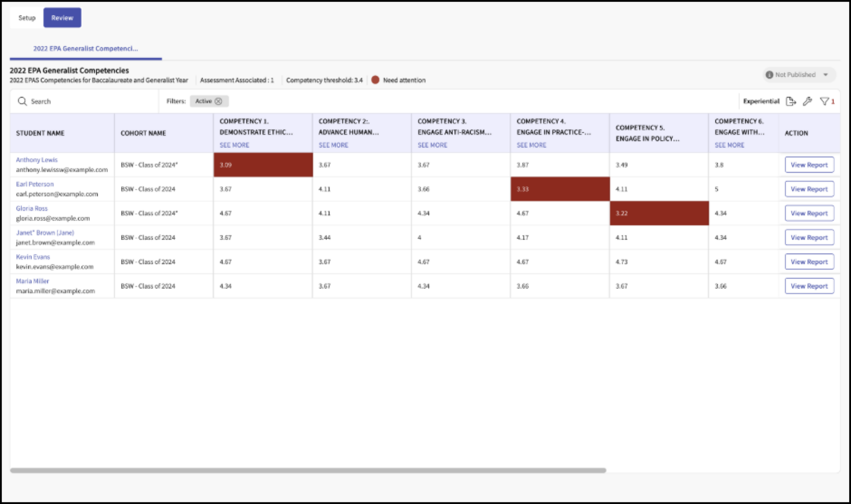Open the funnel filter icon
Viewport: 851px width, 504px height.
click(x=824, y=101)
